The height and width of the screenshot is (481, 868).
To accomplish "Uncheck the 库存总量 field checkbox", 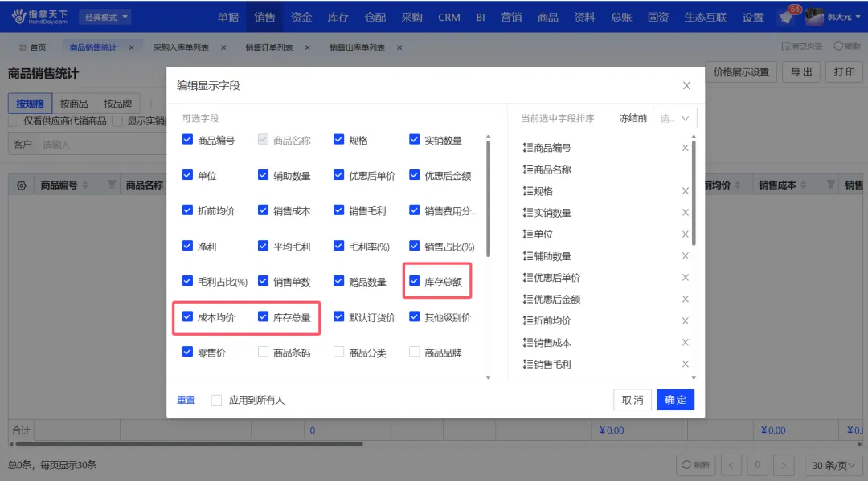I will pos(263,317).
